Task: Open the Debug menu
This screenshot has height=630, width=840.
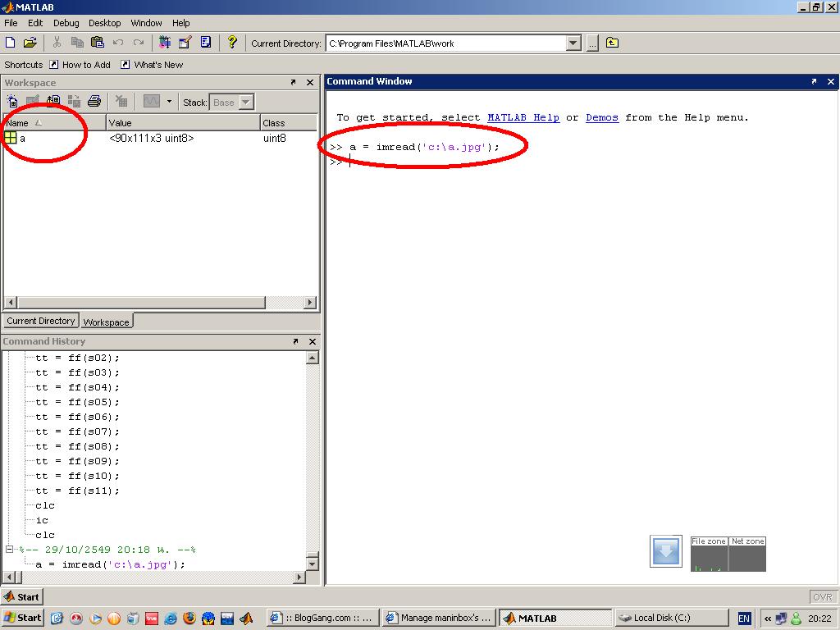Action: (66, 23)
